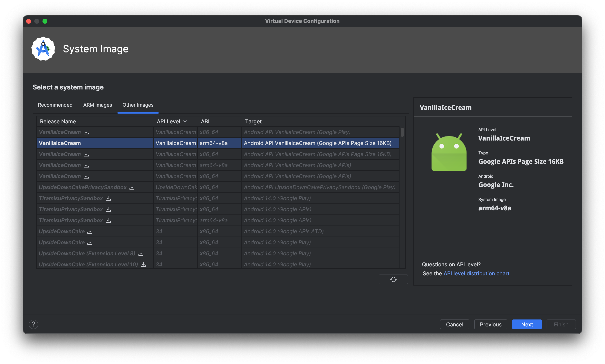
Task: Click the help question mark icon
Action: click(x=33, y=324)
